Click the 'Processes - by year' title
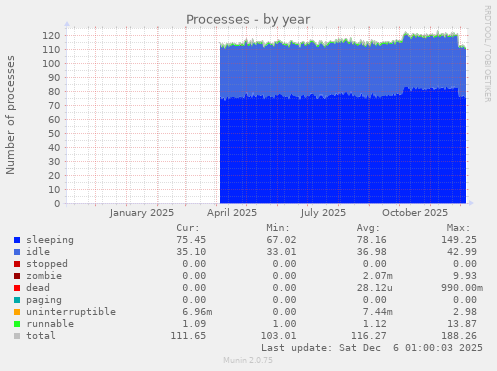This screenshot has width=497, height=371. [248, 20]
